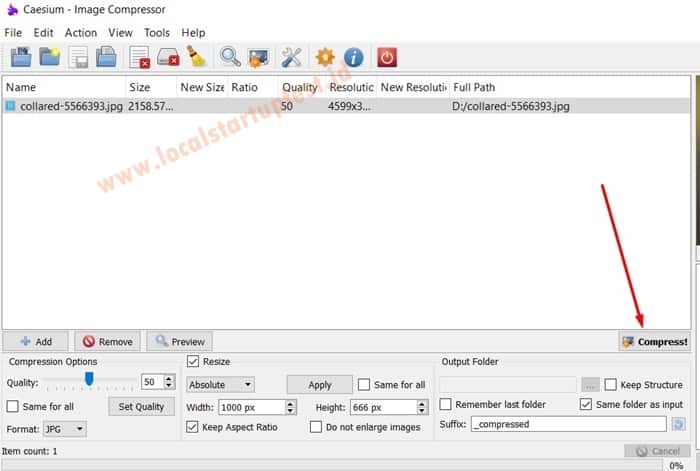
Task: Open the File menu
Action: coord(13,33)
